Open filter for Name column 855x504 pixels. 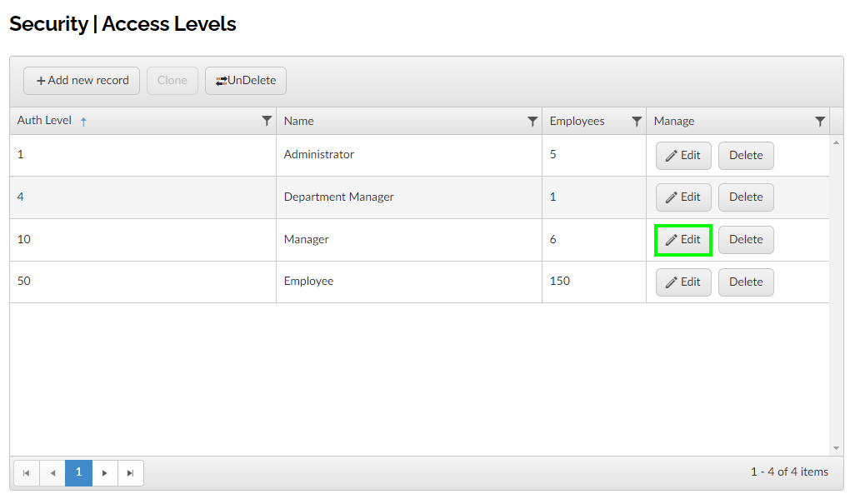pos(532,122)
